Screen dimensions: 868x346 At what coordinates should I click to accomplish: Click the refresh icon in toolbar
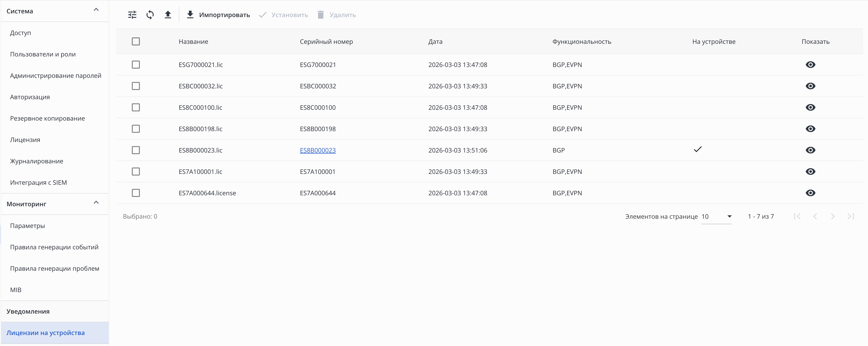(150, 15)
